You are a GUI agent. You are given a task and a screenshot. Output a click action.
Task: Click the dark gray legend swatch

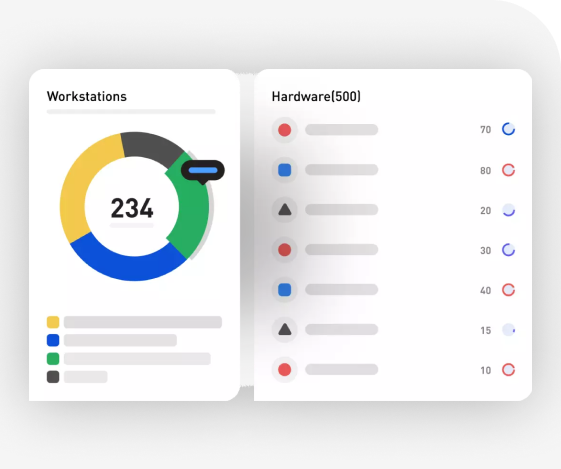(53, 377)
